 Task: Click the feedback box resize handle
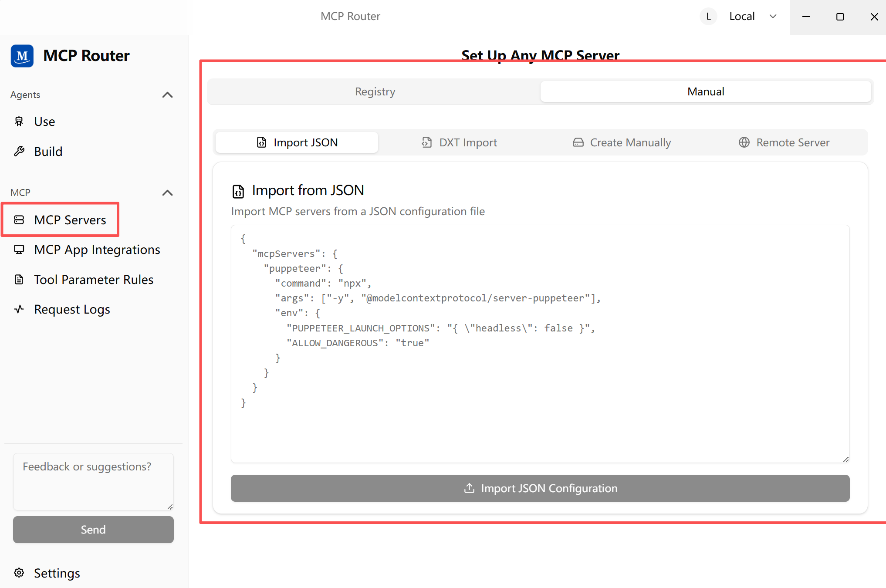(170, 507)
